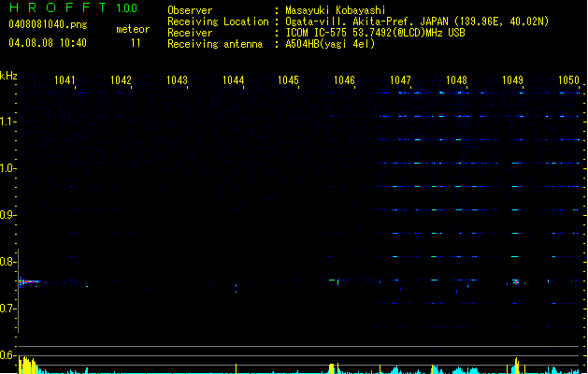This screenshot has height=374, width=588.
Task: Click the yellow power peak below 1049
Action: click(x=516, y=367)
